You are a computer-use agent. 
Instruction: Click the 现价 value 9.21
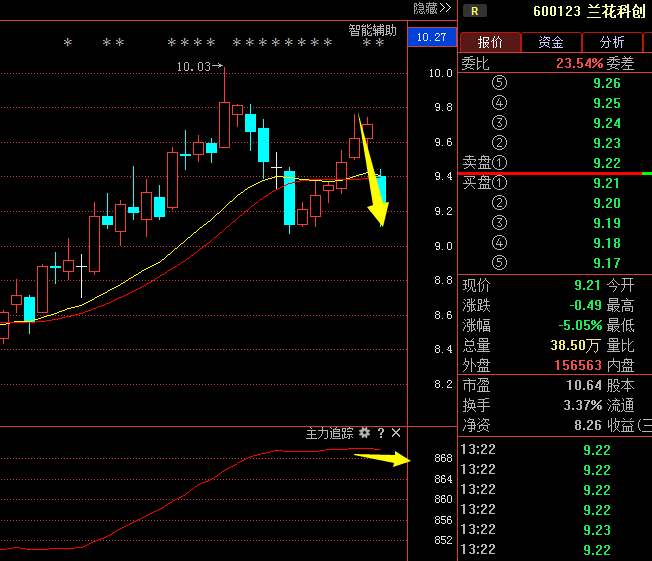pyautogui.click(x=587, y=285)
